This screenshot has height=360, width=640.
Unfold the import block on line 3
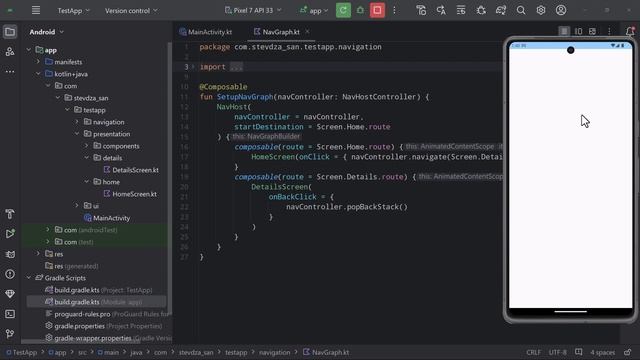pos(193,67)
